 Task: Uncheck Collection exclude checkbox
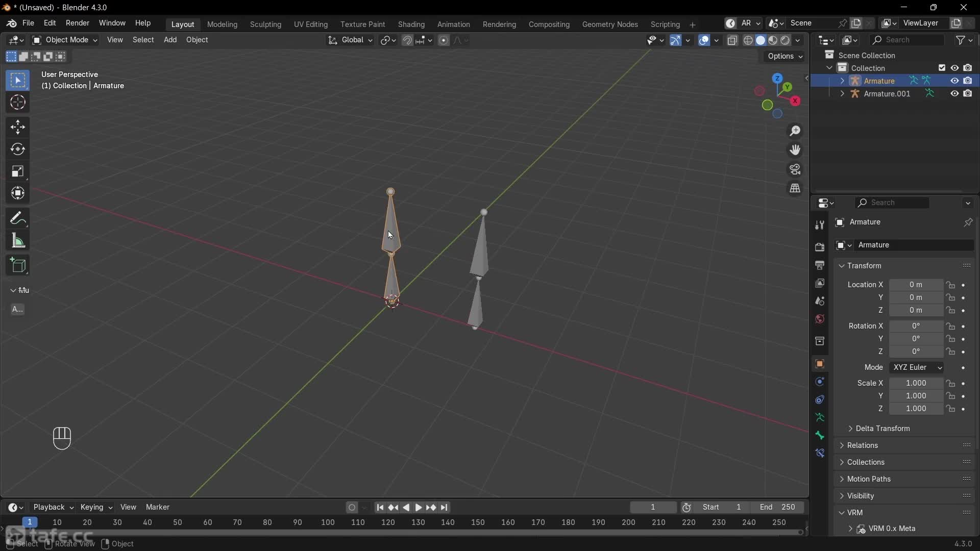[942, 68]
